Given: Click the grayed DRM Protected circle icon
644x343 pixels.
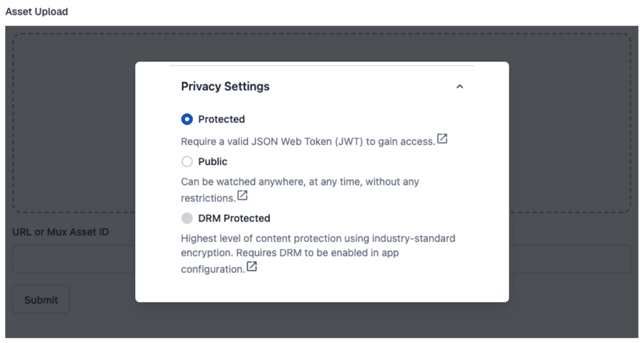Looking at the screenshot, I should tap(187, 218).
